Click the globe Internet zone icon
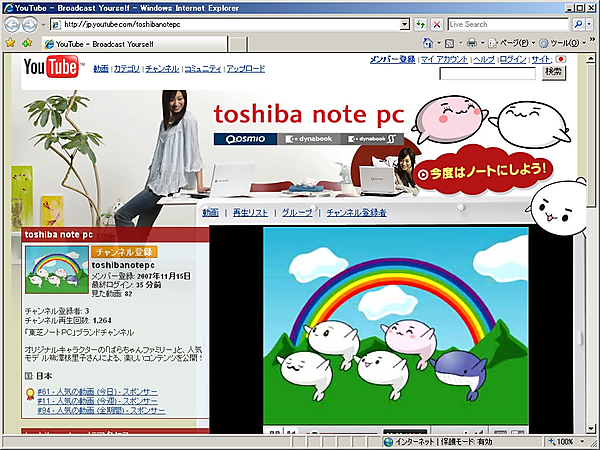 tap(388, 442)
